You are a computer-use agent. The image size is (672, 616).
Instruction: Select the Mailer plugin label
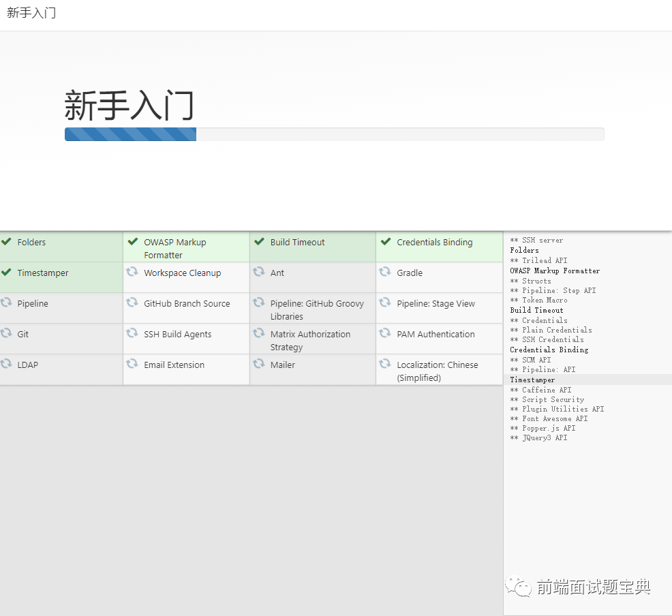[282, 365]
